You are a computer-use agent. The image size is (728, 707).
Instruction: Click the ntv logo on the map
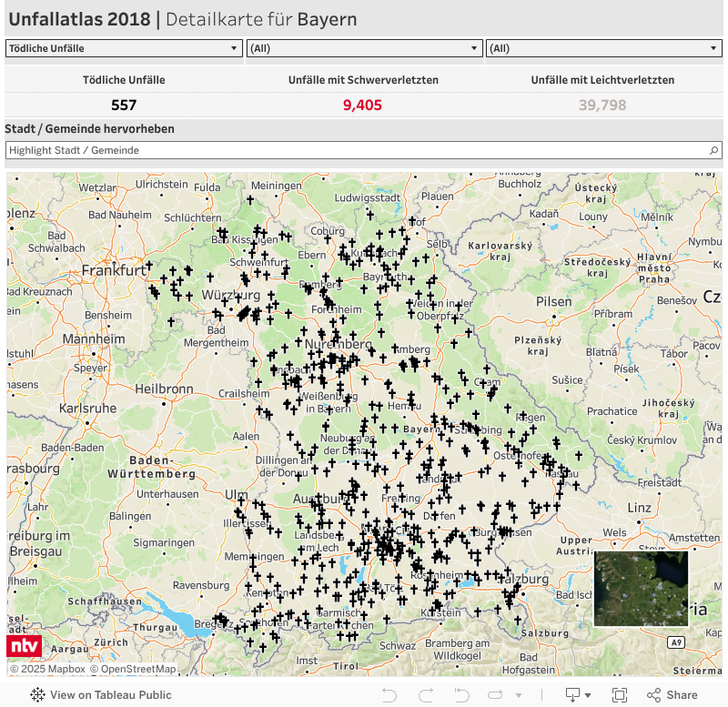(x=24, y=646)
